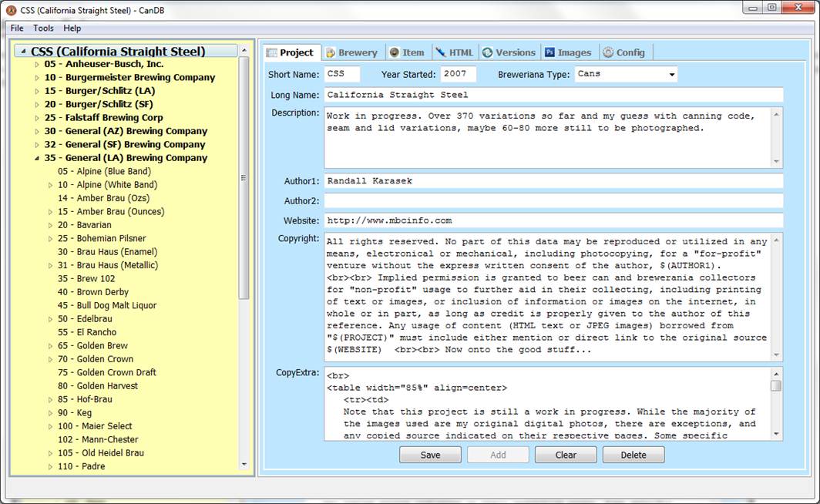
Task: Expand 05 - Anheuser-Busch, Inc. node
Action: 37,64
